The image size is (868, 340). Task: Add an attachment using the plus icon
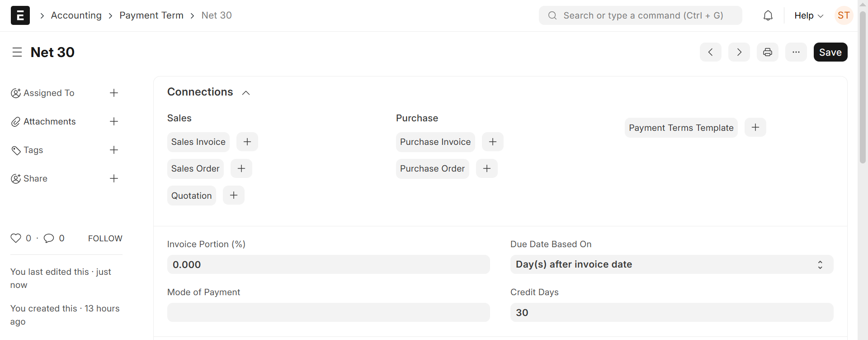[113, 121]
